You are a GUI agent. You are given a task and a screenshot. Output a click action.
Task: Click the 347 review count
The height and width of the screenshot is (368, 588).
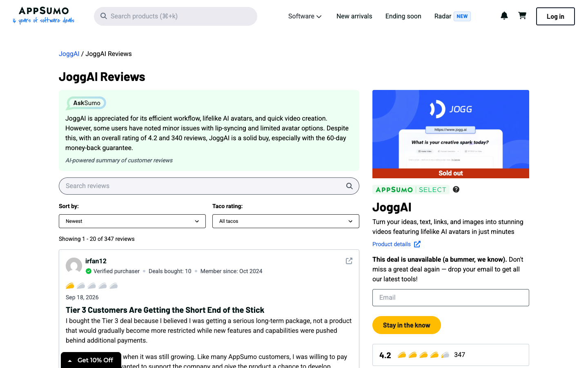(x=460, y=355)
